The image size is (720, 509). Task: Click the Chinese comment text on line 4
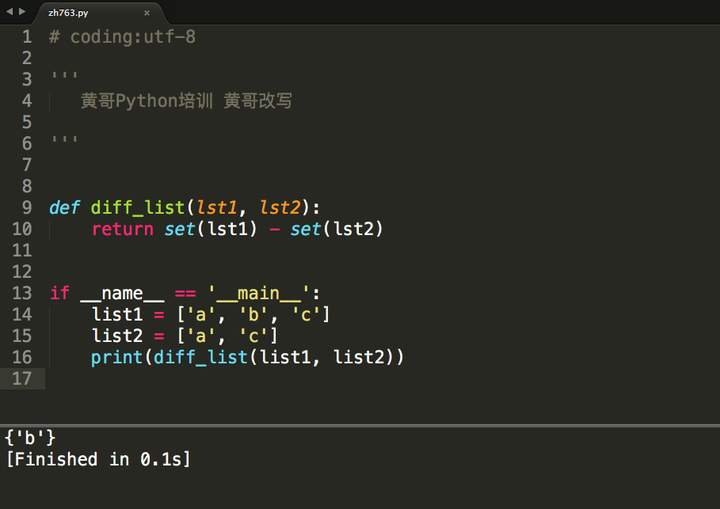click(186, 101)
